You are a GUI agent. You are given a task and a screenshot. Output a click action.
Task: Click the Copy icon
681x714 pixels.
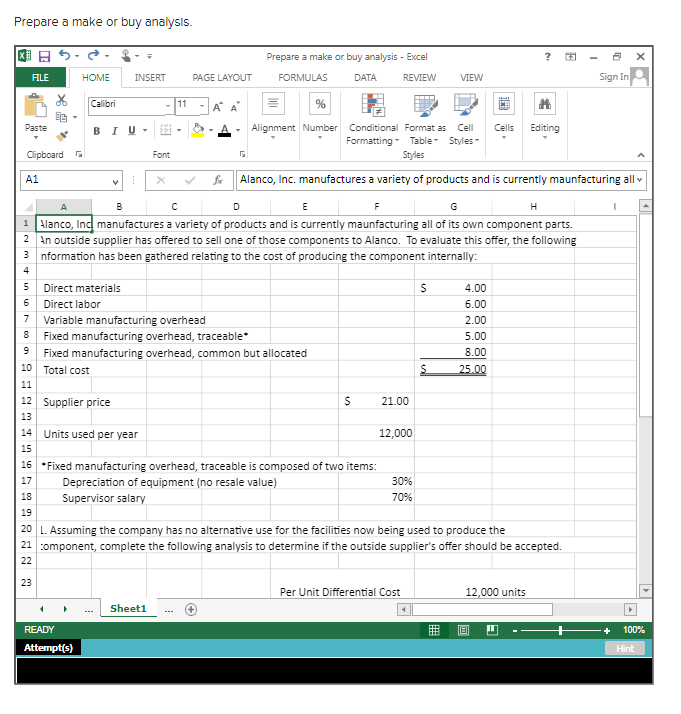click(x=61, y=117)
